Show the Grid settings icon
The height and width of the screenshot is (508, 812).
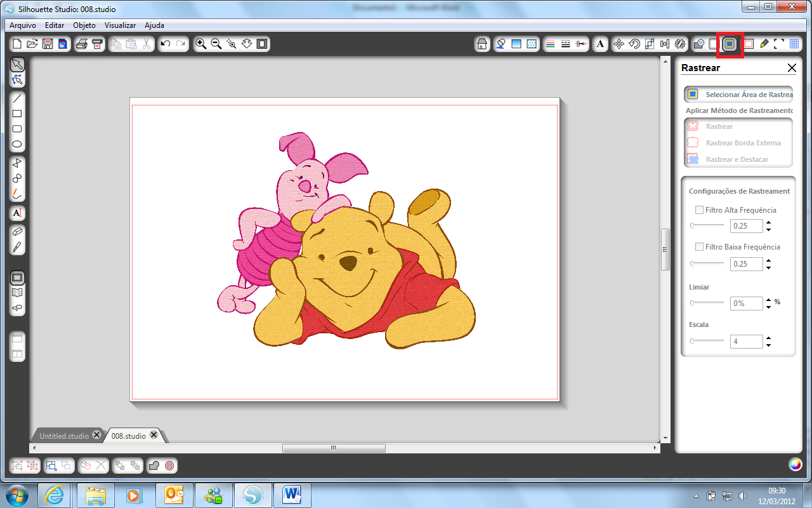point(794,44)
